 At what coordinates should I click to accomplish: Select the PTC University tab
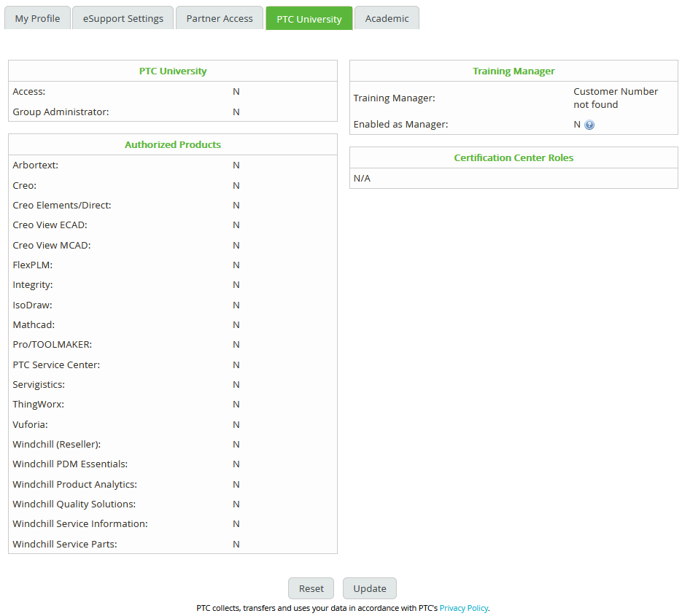coord(309,19)
